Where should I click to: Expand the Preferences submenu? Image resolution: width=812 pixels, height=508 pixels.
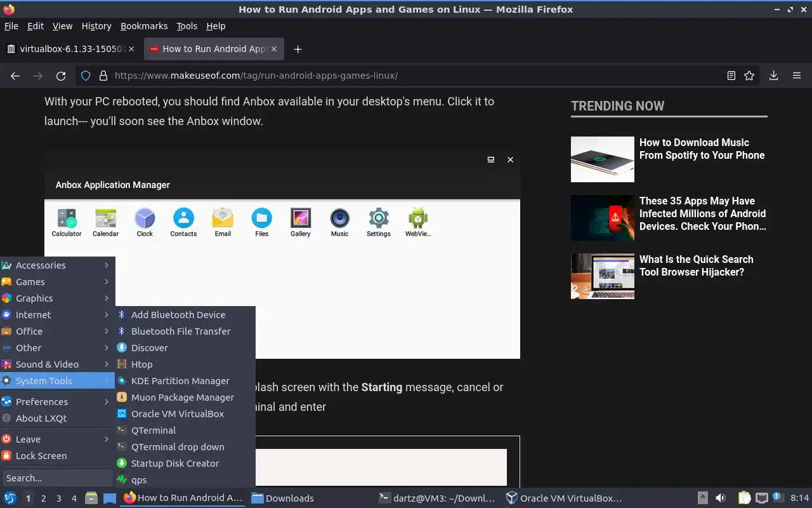pyautogui.click(x=57, y=402)
